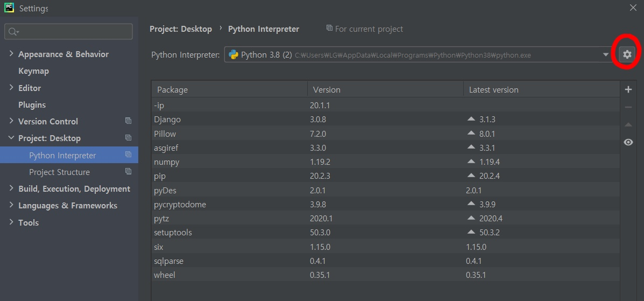Expand the Version Control section
Screen dimensions: 644x301
pyautogui.click(x=11, y=121)
